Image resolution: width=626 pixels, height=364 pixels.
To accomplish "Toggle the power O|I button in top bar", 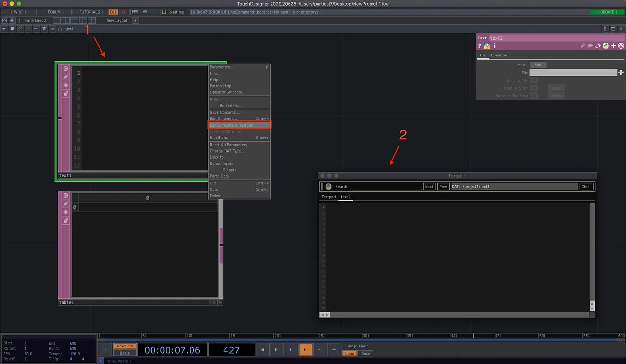I will click(113, 12).
